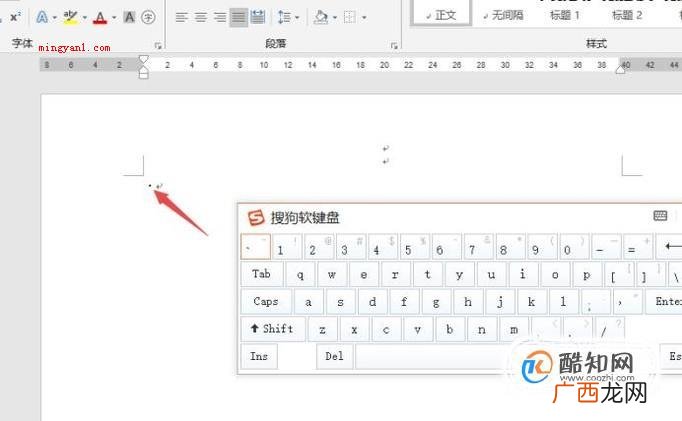Open font dialog launcher in 字体 group
The image size is (682, 421).
158,45
